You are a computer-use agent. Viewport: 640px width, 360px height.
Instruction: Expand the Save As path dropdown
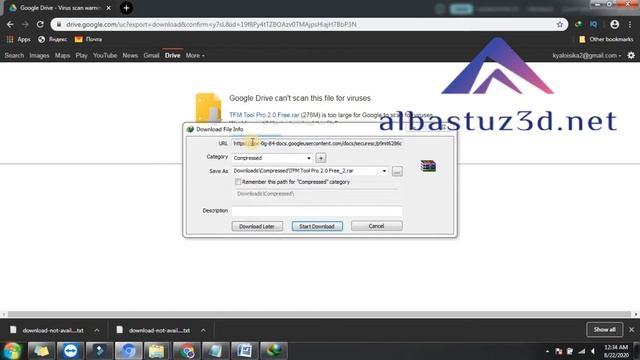click(x=384, y=171)
